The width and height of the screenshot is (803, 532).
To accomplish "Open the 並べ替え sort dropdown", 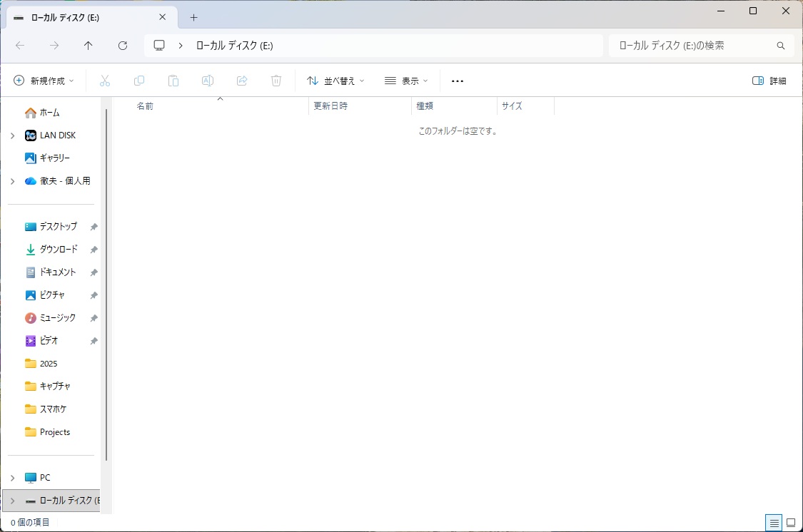I will (335, 81).
